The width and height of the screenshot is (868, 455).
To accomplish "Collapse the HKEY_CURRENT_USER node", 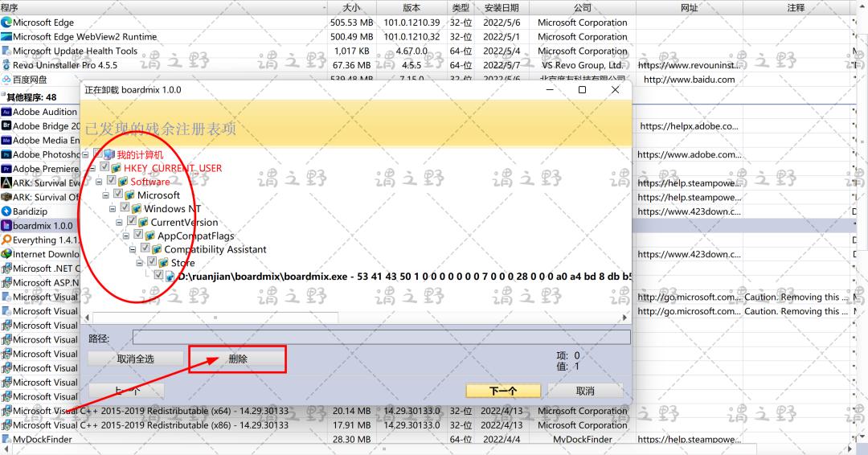I will pos(92,168).
